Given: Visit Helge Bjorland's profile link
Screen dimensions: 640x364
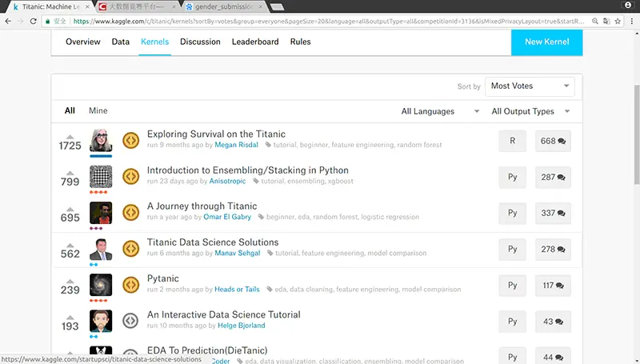Looking at the screenshot, I should pyautogui.click(x=242, y=326).
